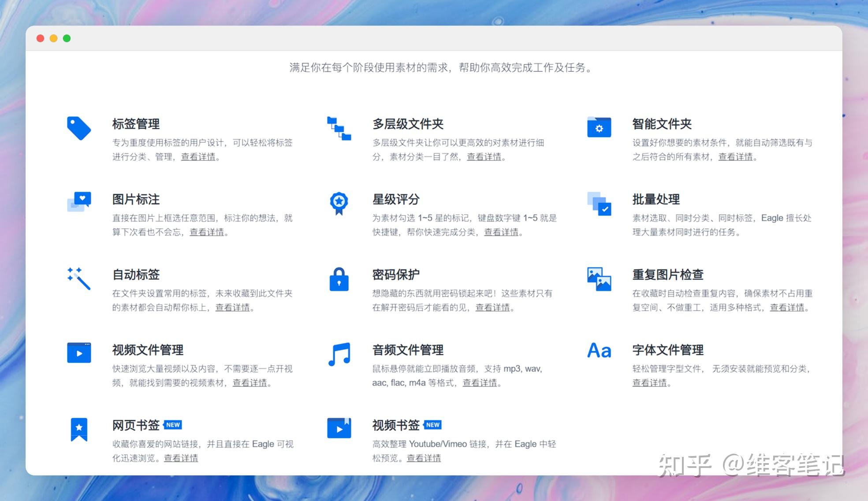Open 查看详情 link under 视频书签

point(424,458)
